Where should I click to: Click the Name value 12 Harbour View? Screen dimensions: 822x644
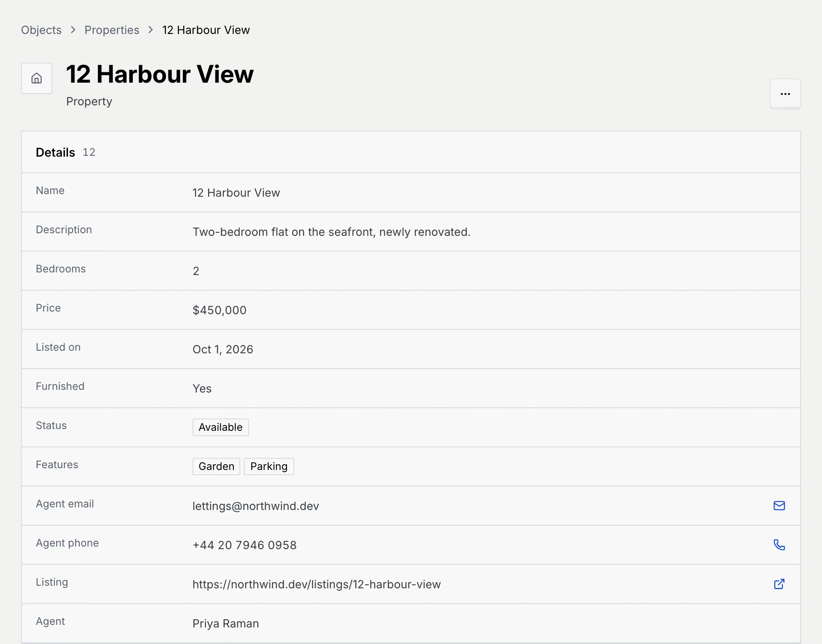(x=236, y=193)
